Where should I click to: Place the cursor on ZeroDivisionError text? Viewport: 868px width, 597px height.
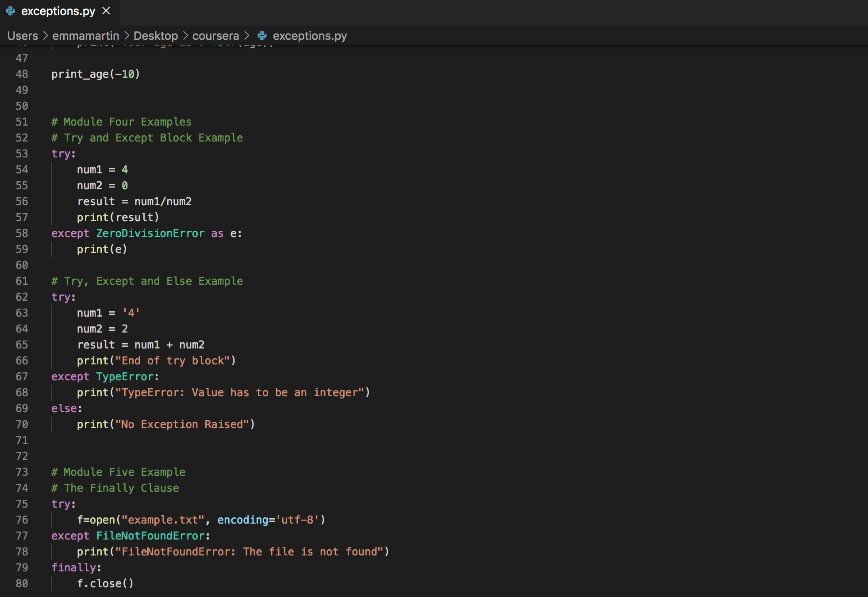[150, 233]
